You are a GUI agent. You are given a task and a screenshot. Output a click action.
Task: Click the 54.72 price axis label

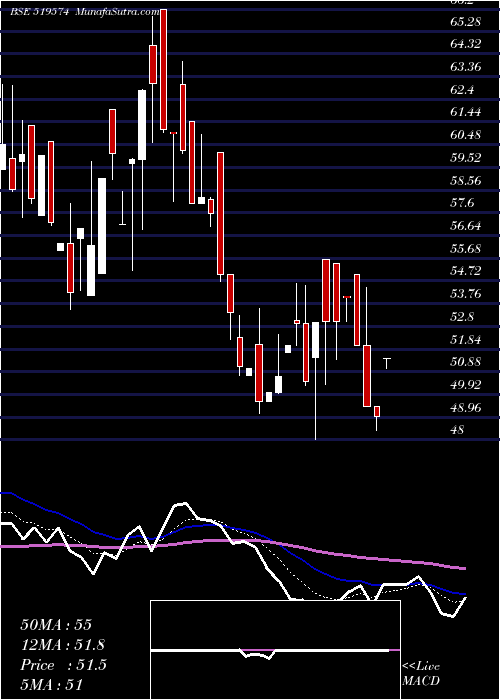click(x=466, y=271)
